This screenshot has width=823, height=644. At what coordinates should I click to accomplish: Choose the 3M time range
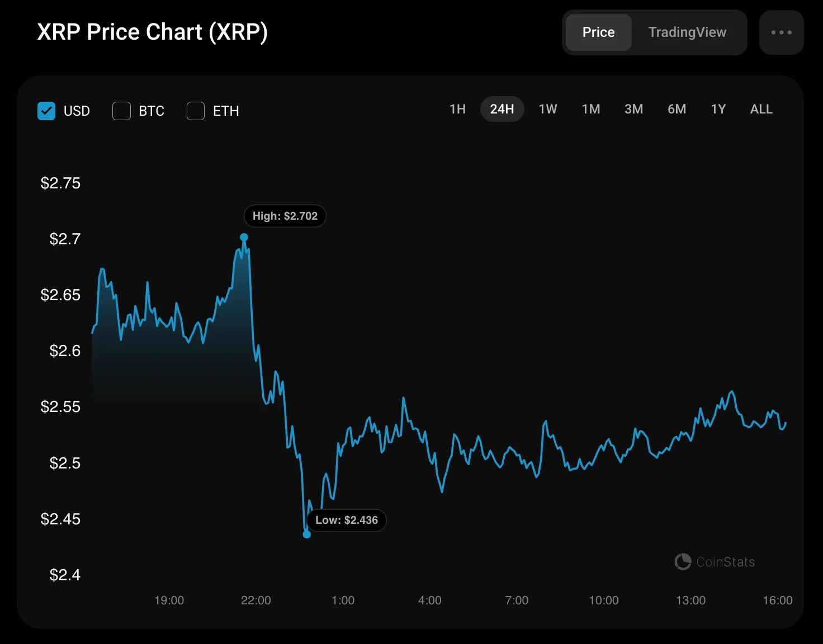coord(633,109)
